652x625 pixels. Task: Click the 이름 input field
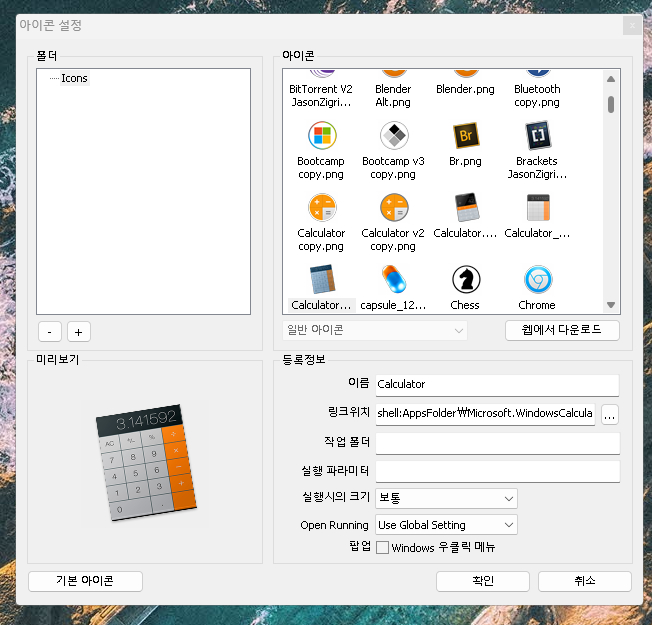(x=497, y=385)
